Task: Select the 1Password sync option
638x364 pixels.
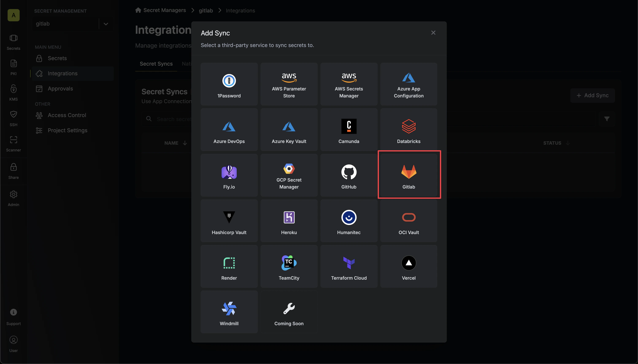Action: 229,84
